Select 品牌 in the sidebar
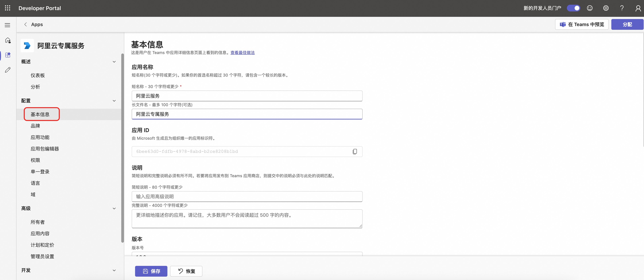 pos(35,126)
